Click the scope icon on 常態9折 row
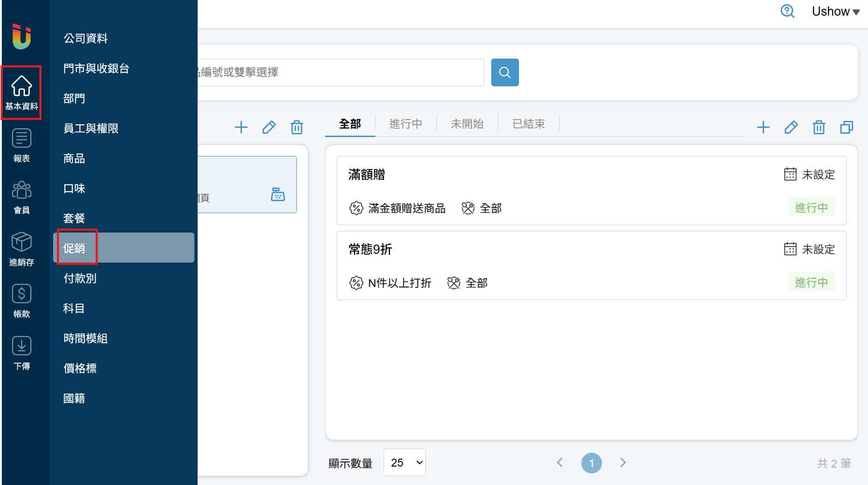The width and height of the screenshot is (868, 485). pos(454,283)
